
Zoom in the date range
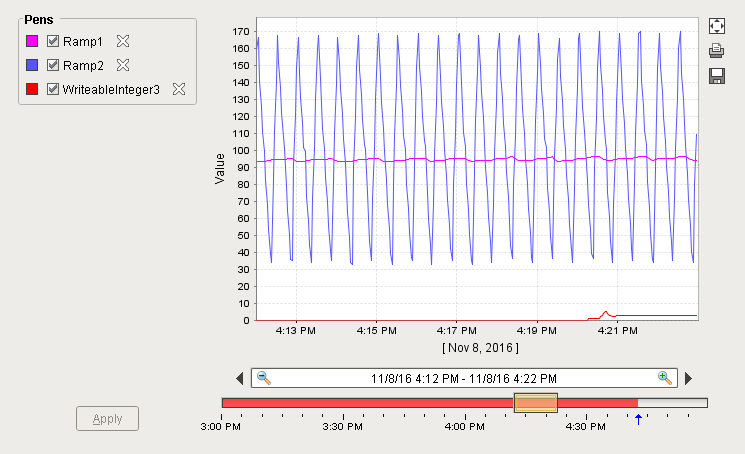click(x=665, y=378)
